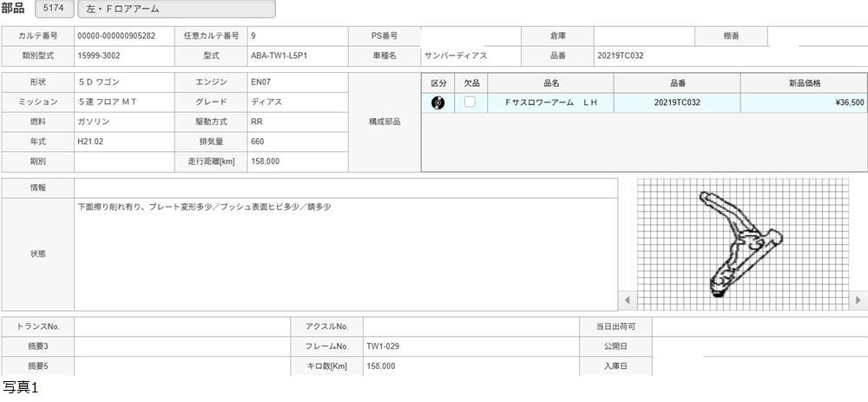868x402 pixels.
Task: Click the empty PS番号 field
Action: point(470,36)
